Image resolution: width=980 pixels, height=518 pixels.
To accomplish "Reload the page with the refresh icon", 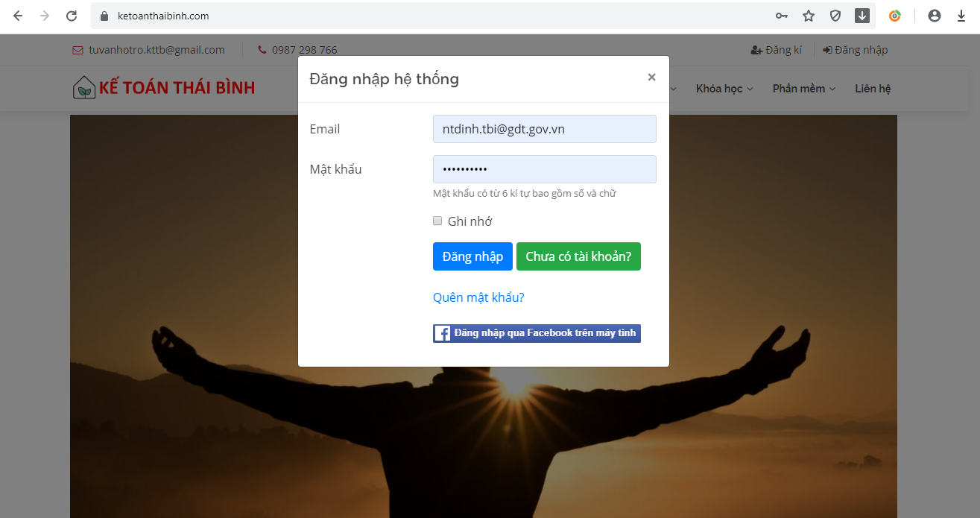I will coord(72,16).
